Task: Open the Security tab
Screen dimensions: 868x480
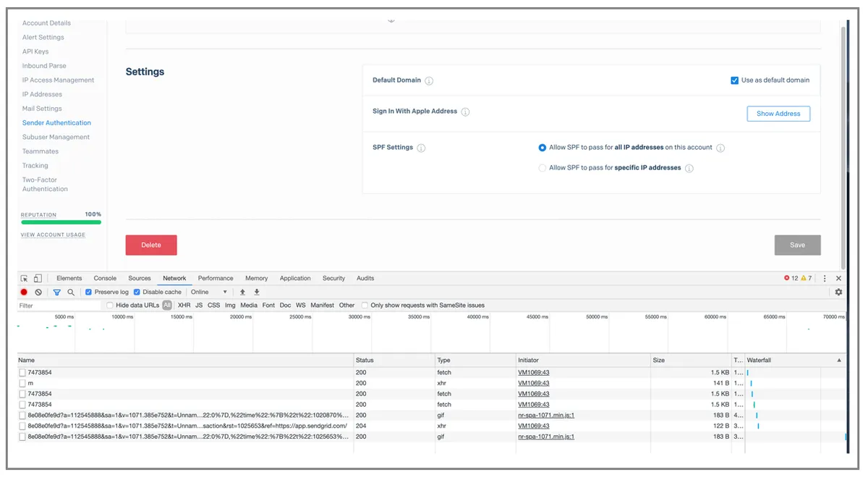Action: coord(333,278)
